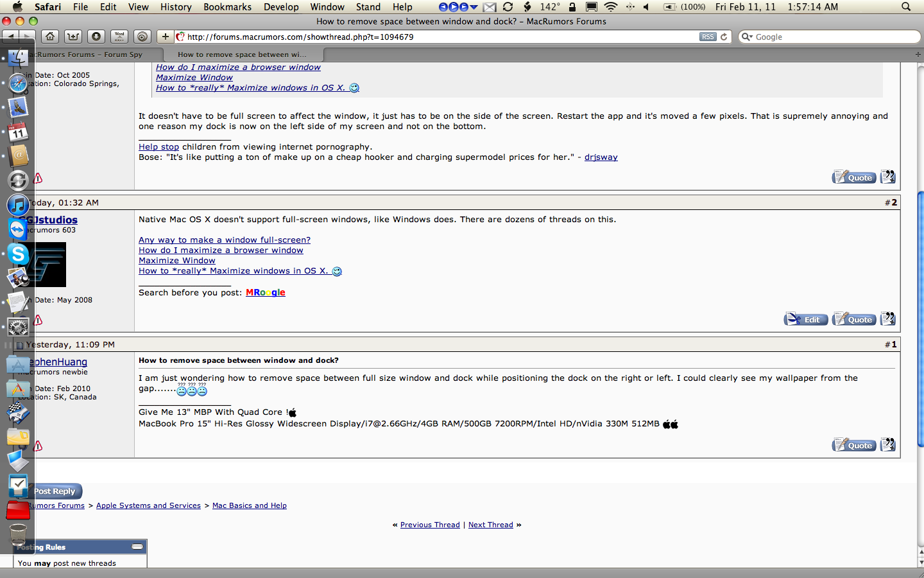The width and height of the screenshot is (924, 578).
Task: Open the drjsway signature link
Action: (601, 157)
